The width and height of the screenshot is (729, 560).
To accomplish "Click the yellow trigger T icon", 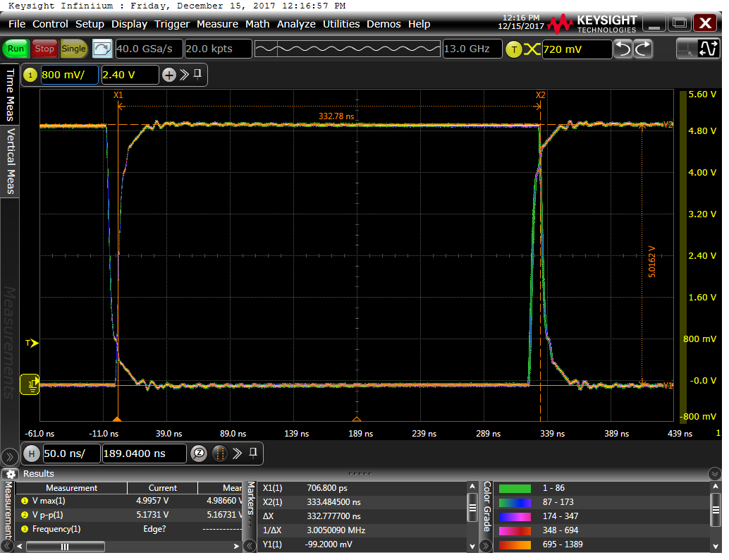I will (514, 49).
